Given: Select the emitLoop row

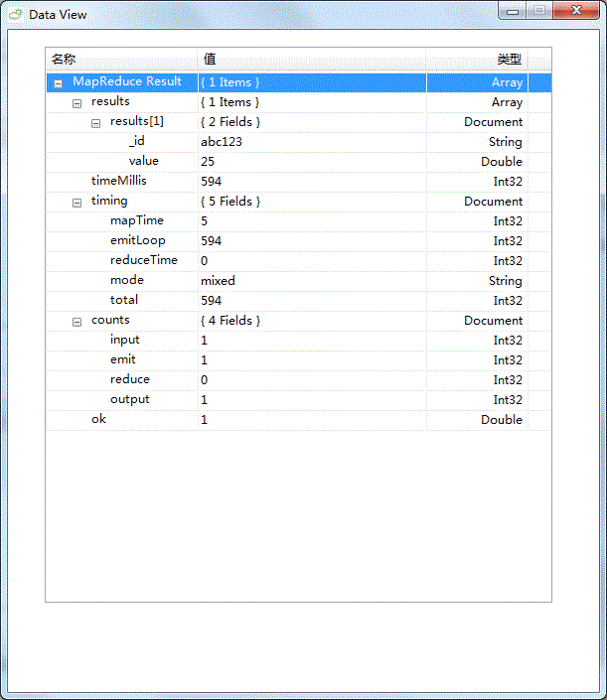Looking at the screenshot, I should point(299,241).
